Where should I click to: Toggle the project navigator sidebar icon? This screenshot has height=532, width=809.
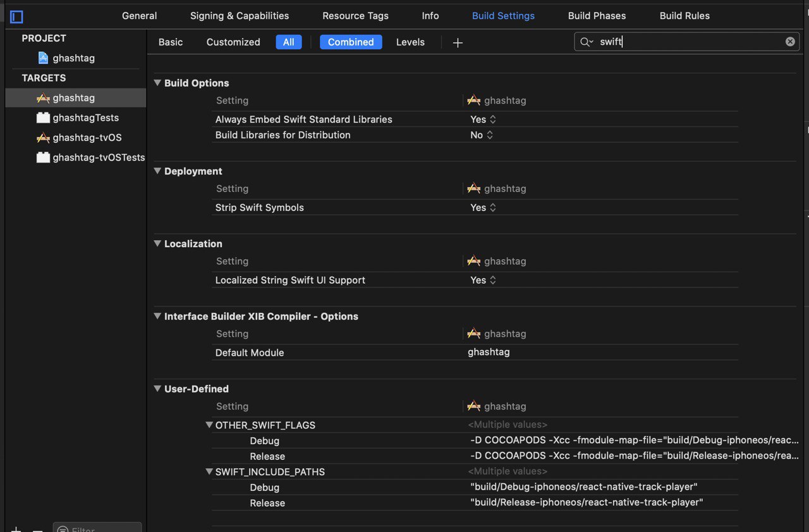click(16, 17)
